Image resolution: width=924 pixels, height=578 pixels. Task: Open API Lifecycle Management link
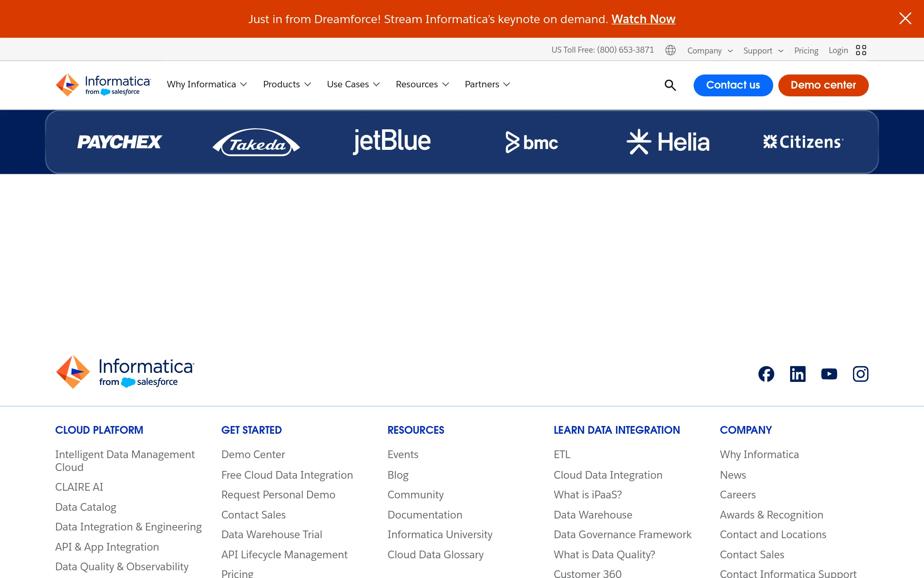click(284, 554)
